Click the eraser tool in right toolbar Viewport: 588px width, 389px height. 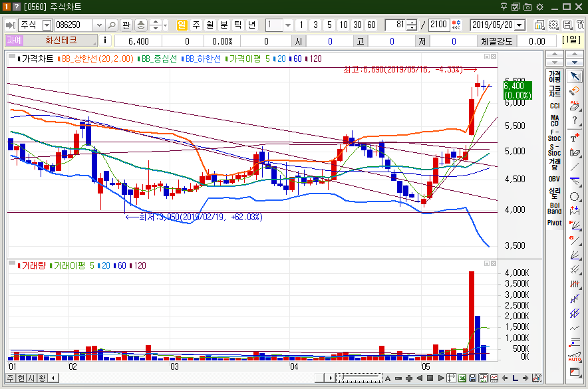tap(575, 106)
